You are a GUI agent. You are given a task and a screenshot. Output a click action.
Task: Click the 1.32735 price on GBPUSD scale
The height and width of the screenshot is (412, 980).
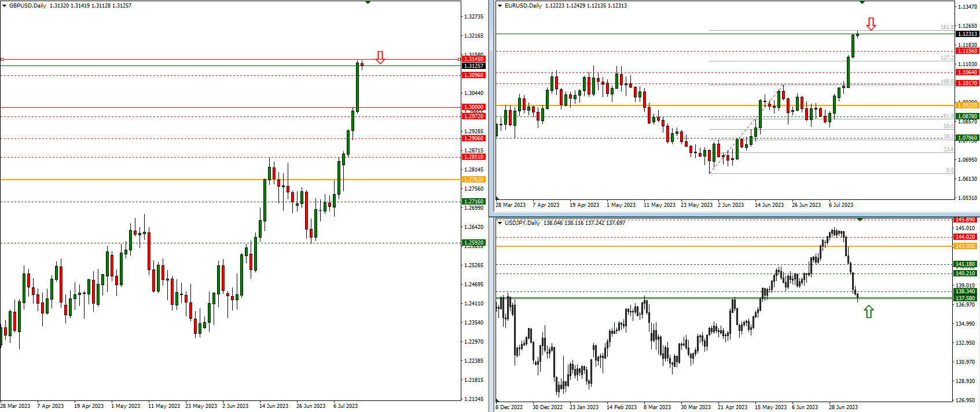click(x=474, y=17)
